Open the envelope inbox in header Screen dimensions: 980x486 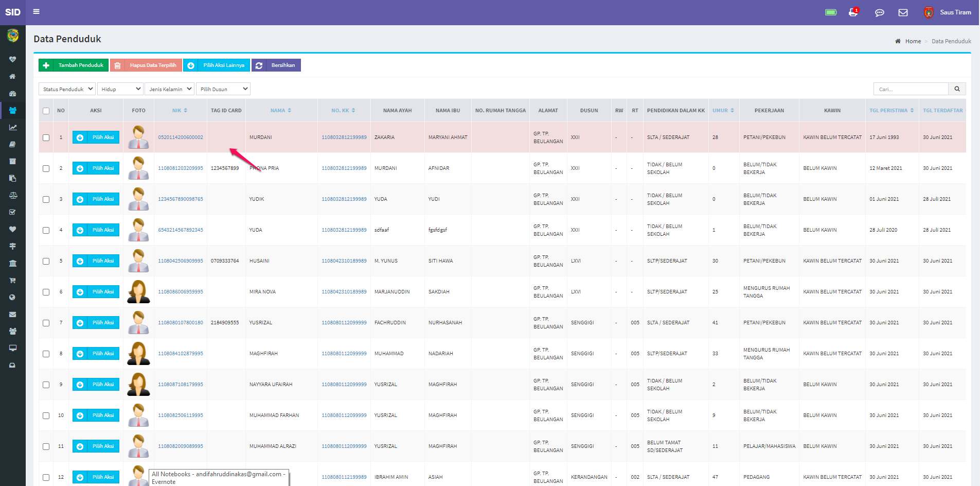point(903,12)
